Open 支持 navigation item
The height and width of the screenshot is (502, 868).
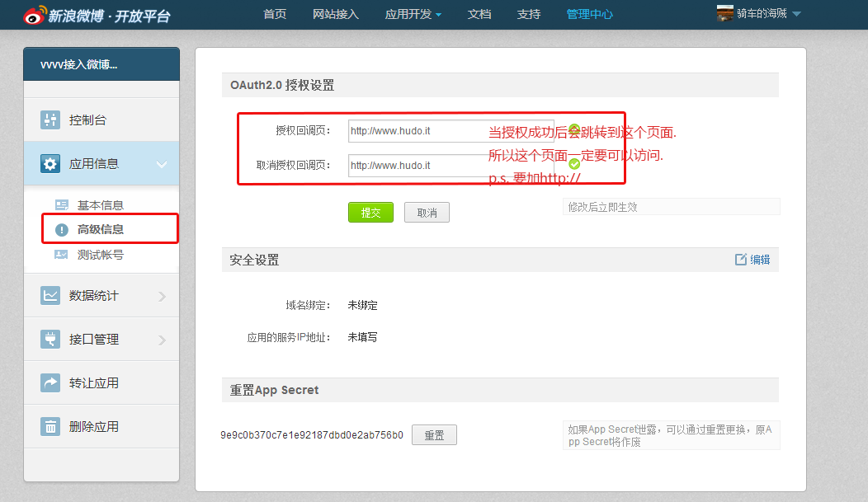point(529,14)
